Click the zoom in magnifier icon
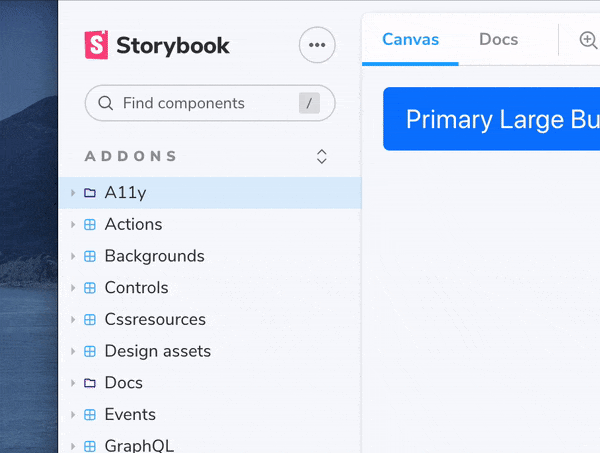The height and width of the screenshot is (453, 600). 588,40
